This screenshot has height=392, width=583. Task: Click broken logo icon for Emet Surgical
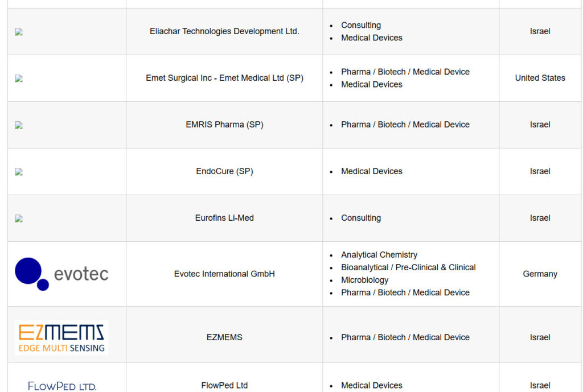19,79
